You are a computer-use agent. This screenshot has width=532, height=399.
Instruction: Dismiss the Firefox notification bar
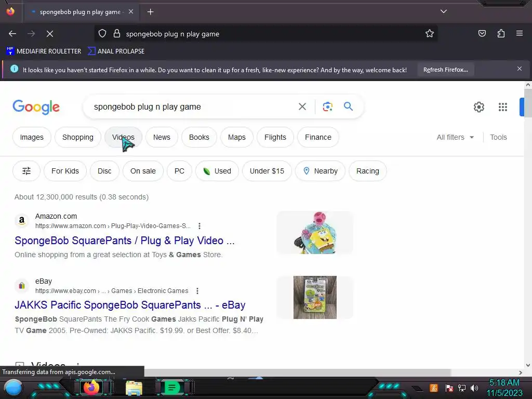[x=519, y=69]
